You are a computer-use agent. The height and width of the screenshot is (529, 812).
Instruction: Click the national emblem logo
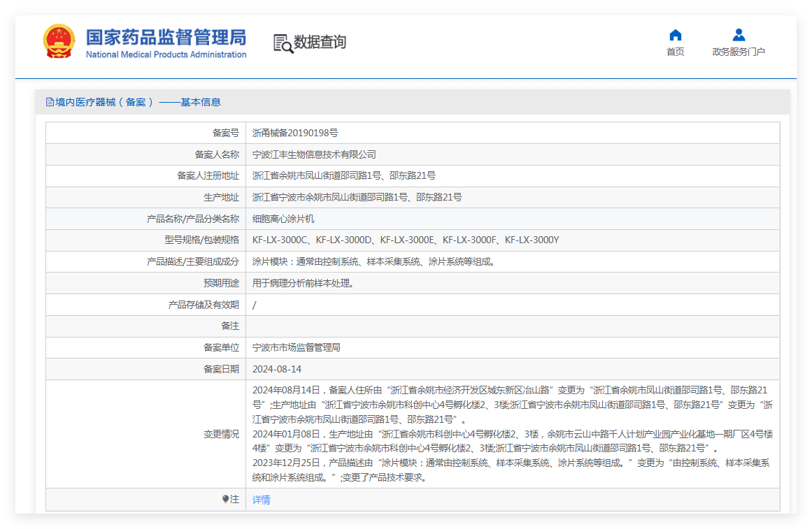59,42
